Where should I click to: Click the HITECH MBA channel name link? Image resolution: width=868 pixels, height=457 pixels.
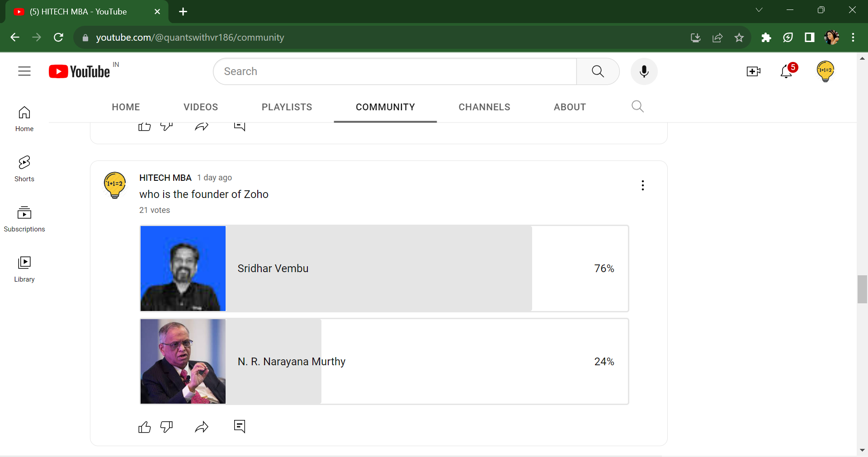click(x=165, y=178)
